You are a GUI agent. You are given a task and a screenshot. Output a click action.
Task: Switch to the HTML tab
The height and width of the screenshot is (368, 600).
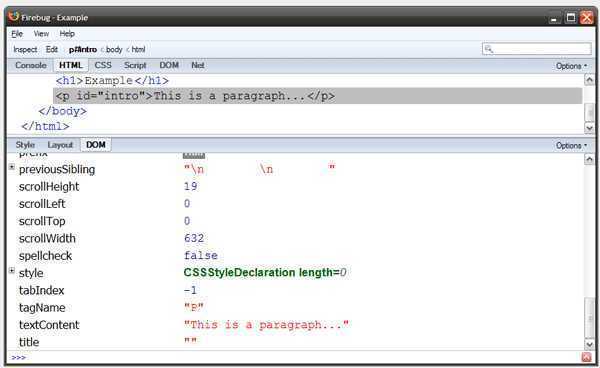(71, 65)
